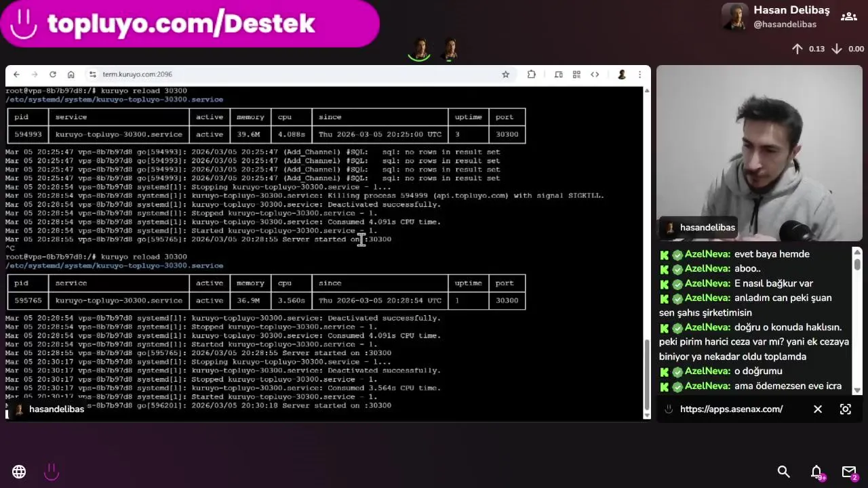This screenshot has height=488, width=868.
Task: Open site info icon beside the URL
Action: click(x=92, y=75)
